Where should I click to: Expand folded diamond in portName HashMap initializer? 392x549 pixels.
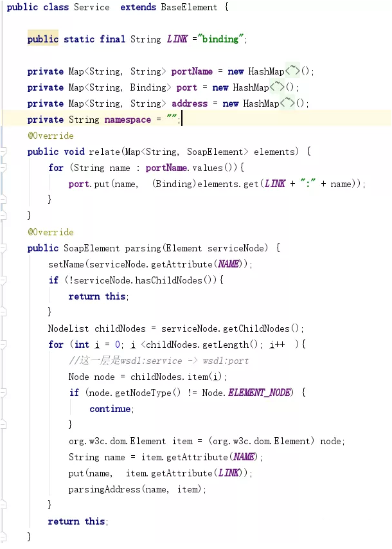(x=292, y=71)
